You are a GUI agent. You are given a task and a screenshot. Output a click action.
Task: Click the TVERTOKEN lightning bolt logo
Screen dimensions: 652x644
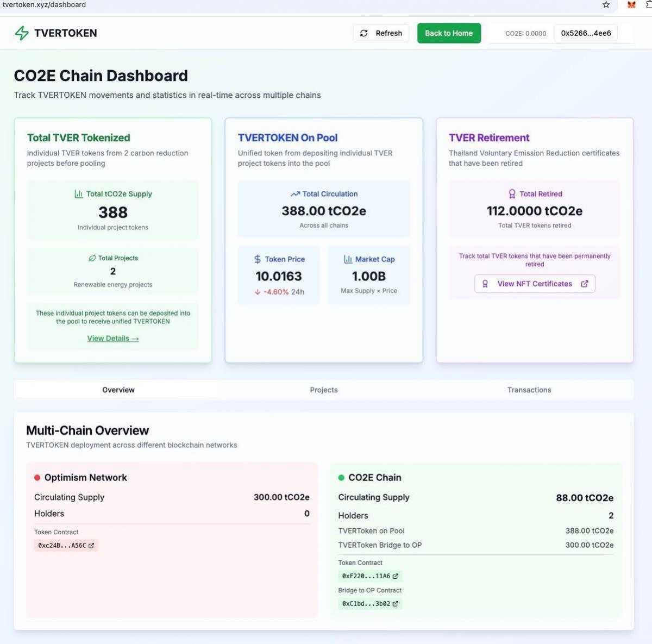pyautogui.click(x=22, y=33)
